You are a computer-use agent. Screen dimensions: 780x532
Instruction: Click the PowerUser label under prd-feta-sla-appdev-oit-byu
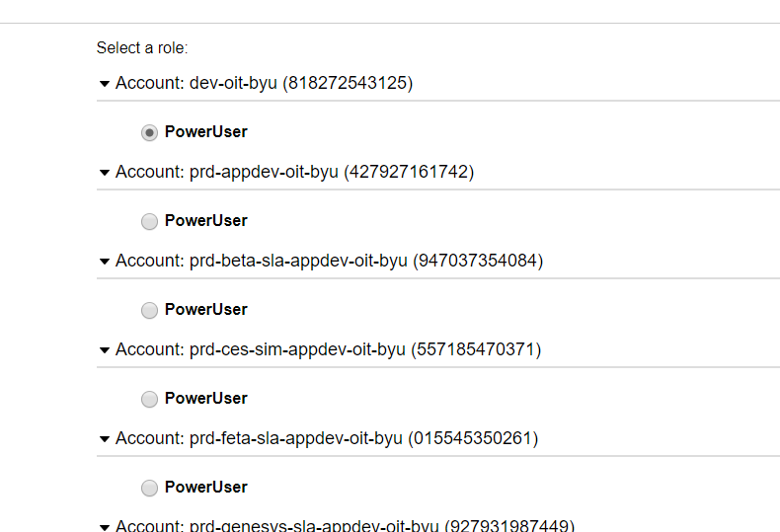pos(206,487)
